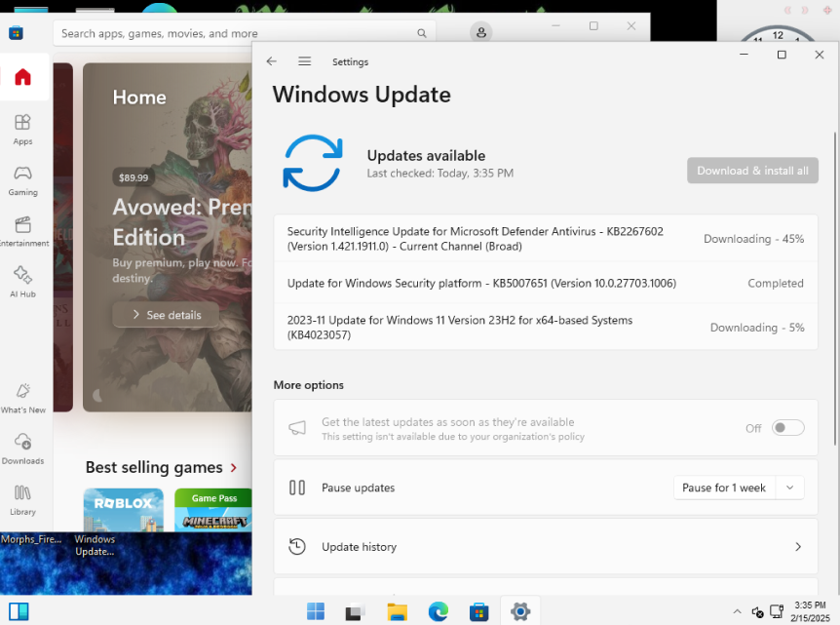Expand Update history with its chevron
Screen dimensions: 840x625
798,547
